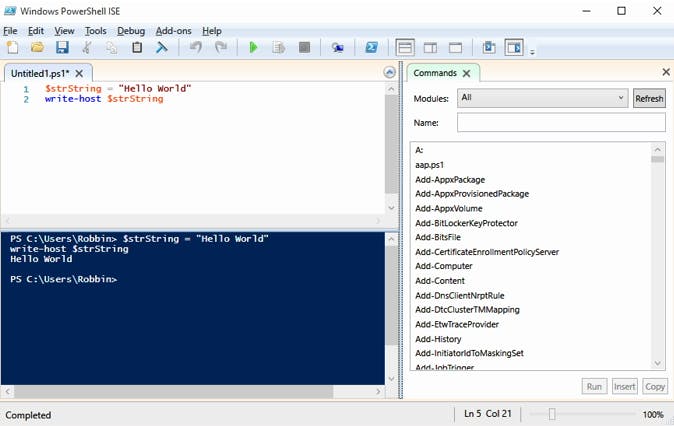Collapse the script pane with chevron button
The image size is (674, 426).
(390, 73)
